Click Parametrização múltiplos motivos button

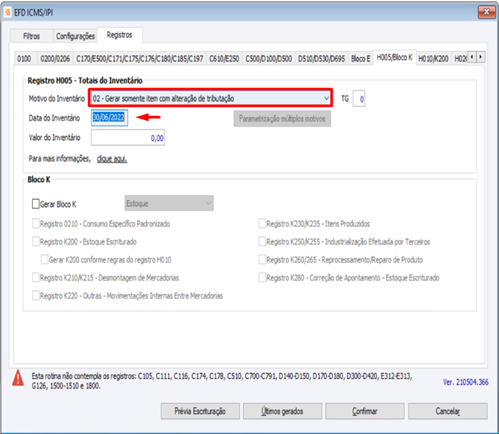[x=282, y=119]
